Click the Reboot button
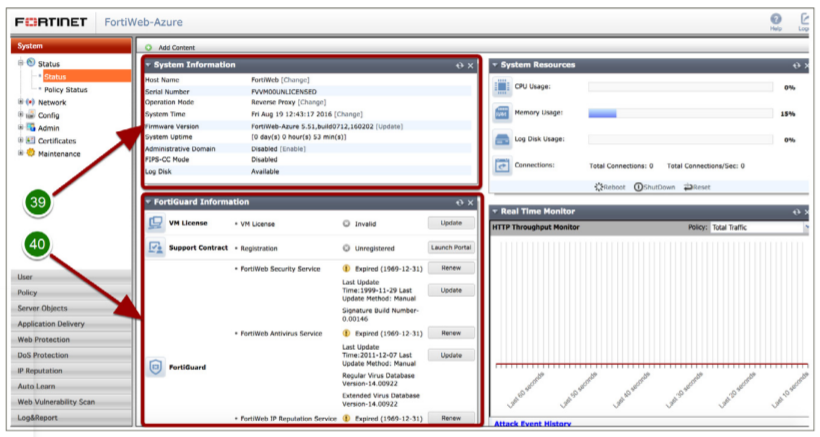Image resolution: width=820 pixels, height=437 pixels. (610, 187)
